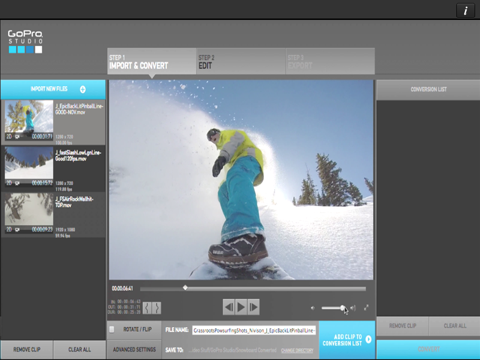Add clip to conversion list
480x360 pixels.
pyautogui.click(x=347, y=340)
